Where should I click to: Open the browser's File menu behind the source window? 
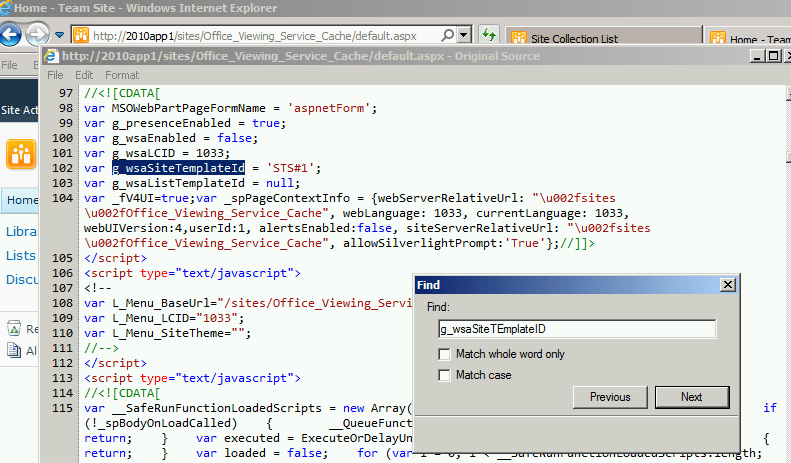pos(9,65)
